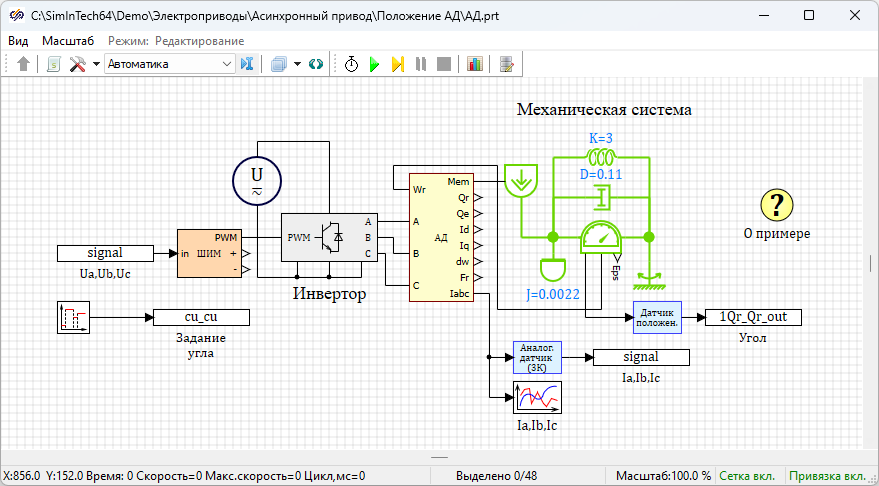Image resolution: width=879 pixels, height=486 pixels.
Task: Click the 'Инвертор' PWM inverter block
Action: pyautogui.click(x=320, y=237)
